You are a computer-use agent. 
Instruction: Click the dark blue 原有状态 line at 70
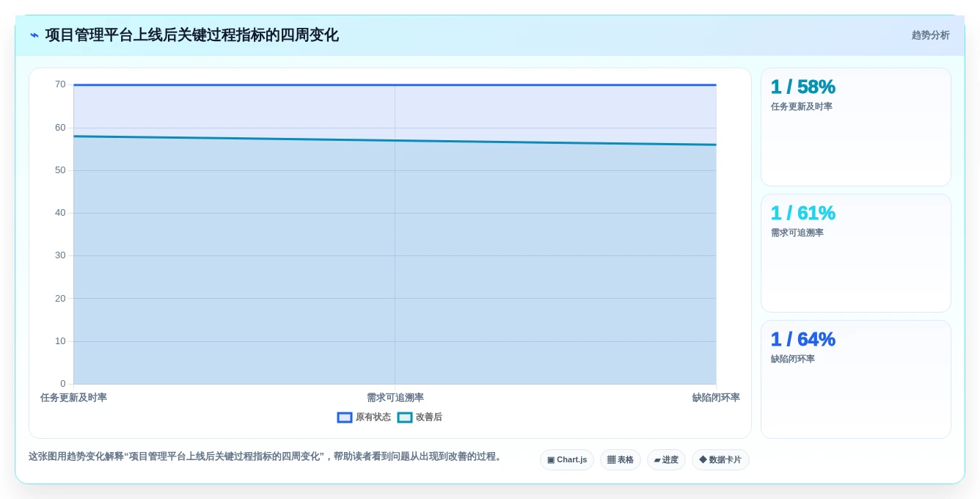(x=395, y=85)
